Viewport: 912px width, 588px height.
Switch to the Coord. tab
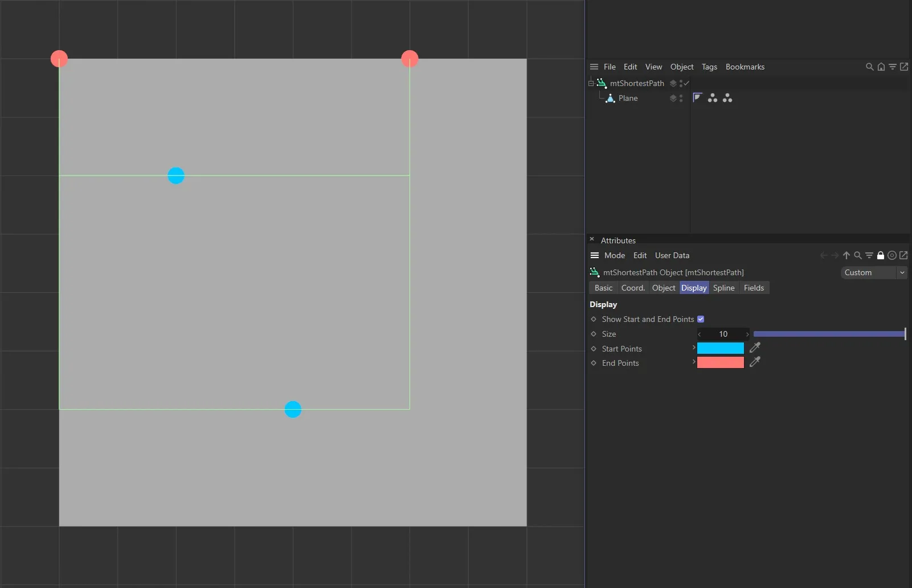pos(632,288)
